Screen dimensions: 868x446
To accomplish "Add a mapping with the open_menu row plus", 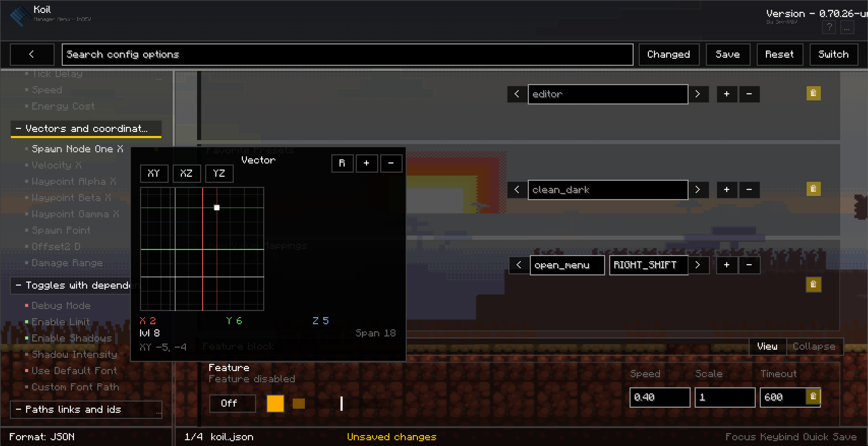I will click(x=727, y=265).
